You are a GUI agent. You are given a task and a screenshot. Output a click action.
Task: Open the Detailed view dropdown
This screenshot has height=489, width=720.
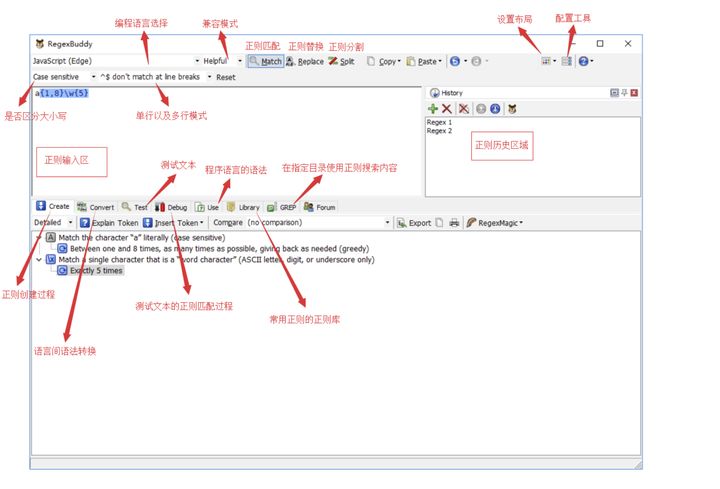tap(53, 222)
